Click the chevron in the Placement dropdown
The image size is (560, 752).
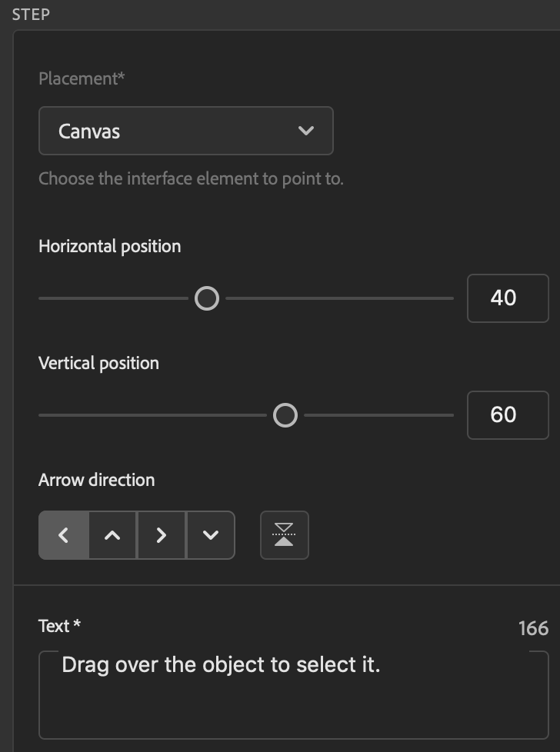pos(305,131)
